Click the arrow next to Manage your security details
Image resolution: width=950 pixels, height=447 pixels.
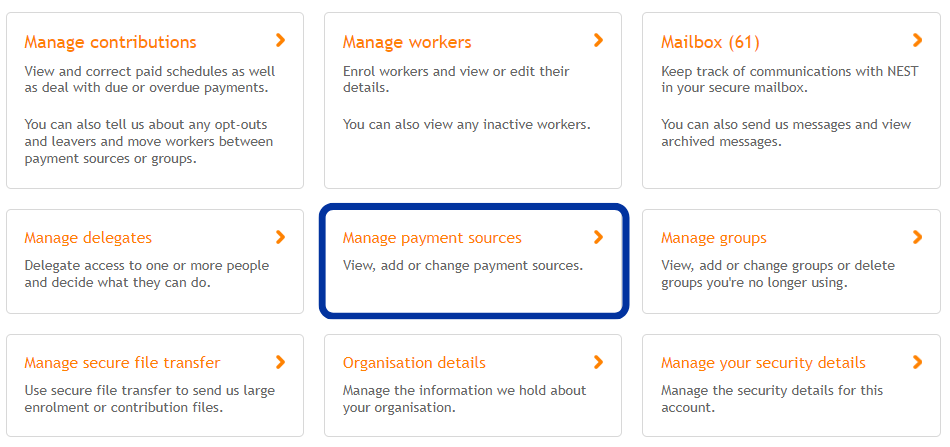tap(917, 362)
